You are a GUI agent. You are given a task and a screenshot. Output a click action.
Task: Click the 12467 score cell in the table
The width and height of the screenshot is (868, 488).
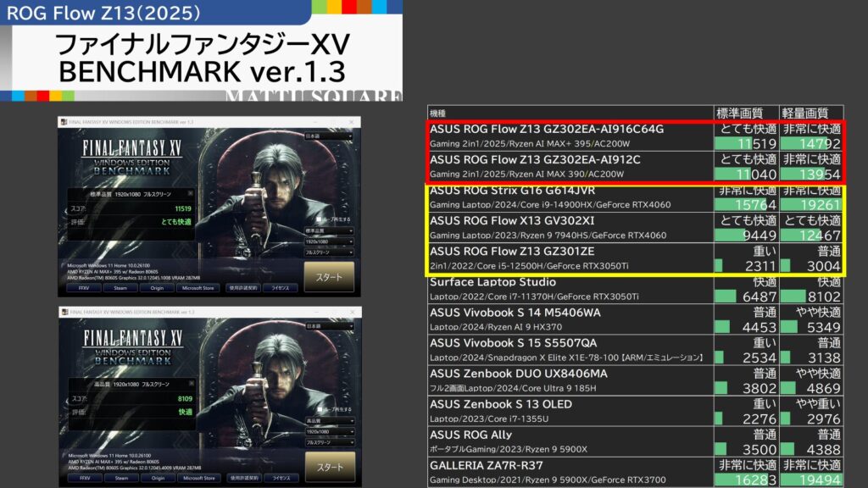811,236
